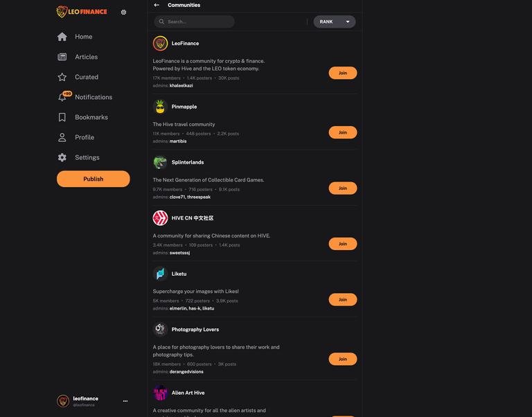Click the back arrow beside Communities

(x=157, y=5)
